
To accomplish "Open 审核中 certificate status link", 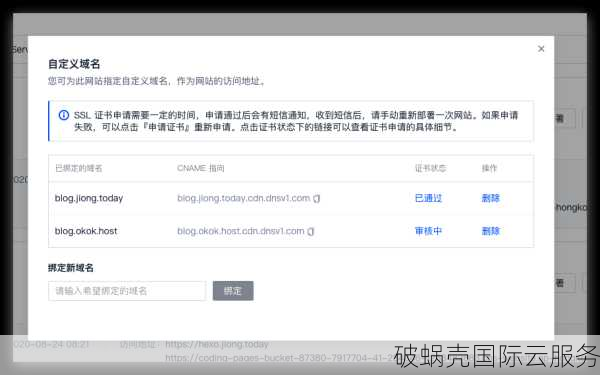I will [428, 231].
